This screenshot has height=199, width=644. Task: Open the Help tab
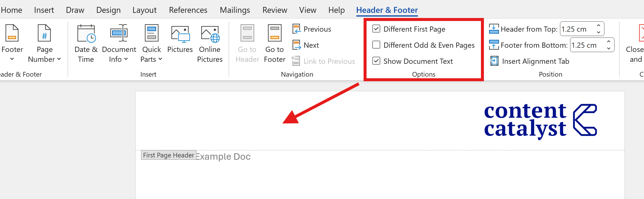coord(336,10)
